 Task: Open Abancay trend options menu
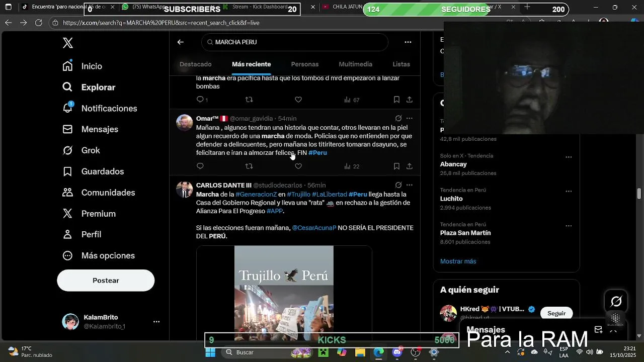(569, 157)
